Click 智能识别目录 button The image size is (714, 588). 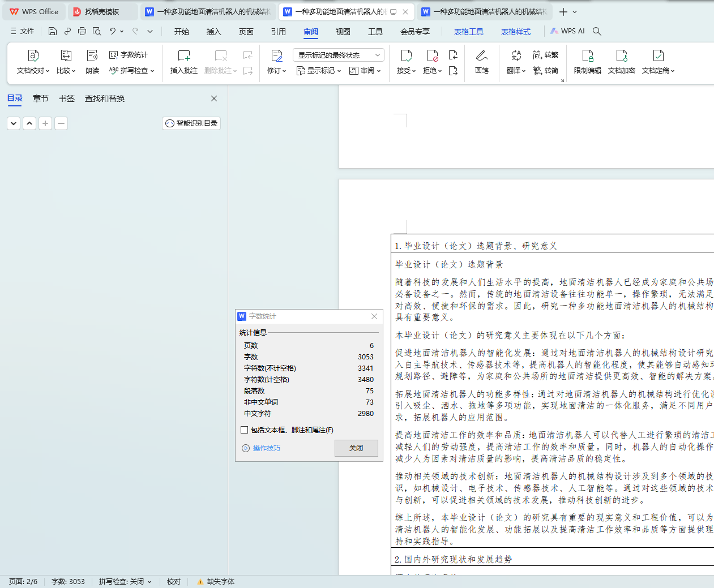[191, 123]
